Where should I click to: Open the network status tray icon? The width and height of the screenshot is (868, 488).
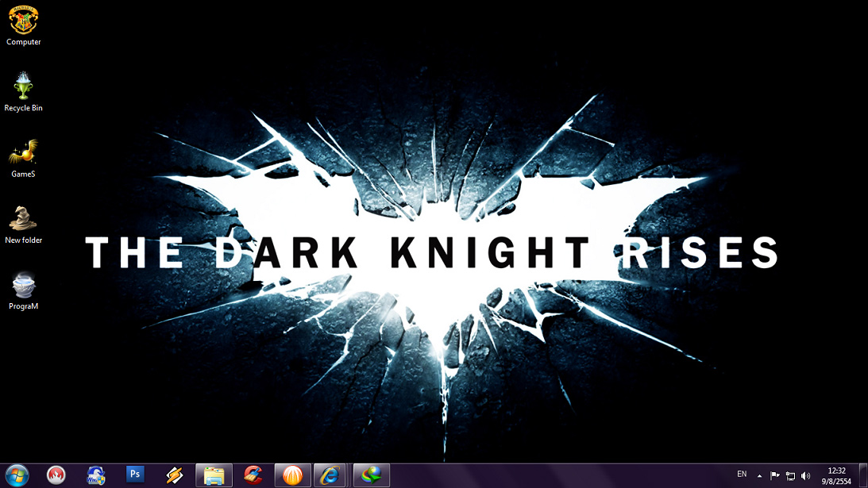(790, 476)
